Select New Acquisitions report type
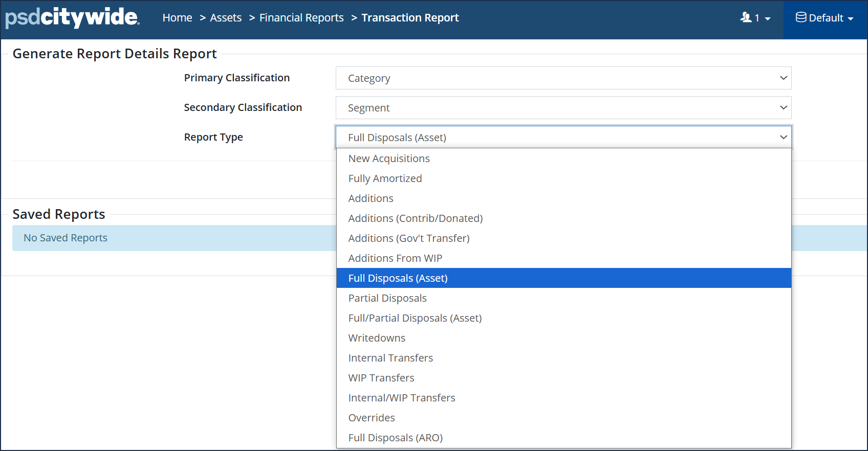This screenshot has width=868, height=451. click(x=389, y=159)
